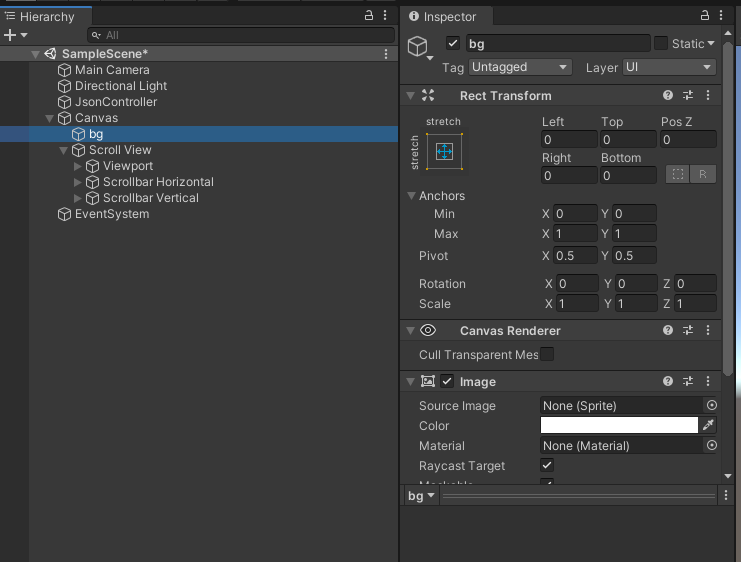Open Image component presets slider icon
The height and width of the screenshot is (562, 741).
(688, 381)
